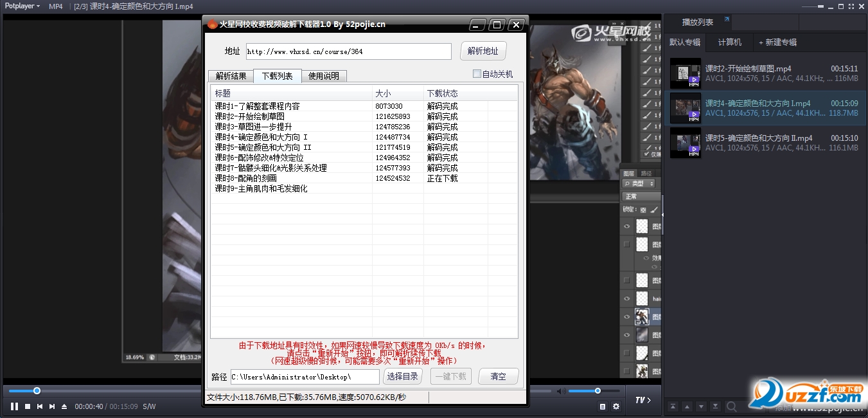The width and height of the screenshot is (868, 418).
Task: Open PotPlayer settings gear icon
Action: (x=616, y=406)
